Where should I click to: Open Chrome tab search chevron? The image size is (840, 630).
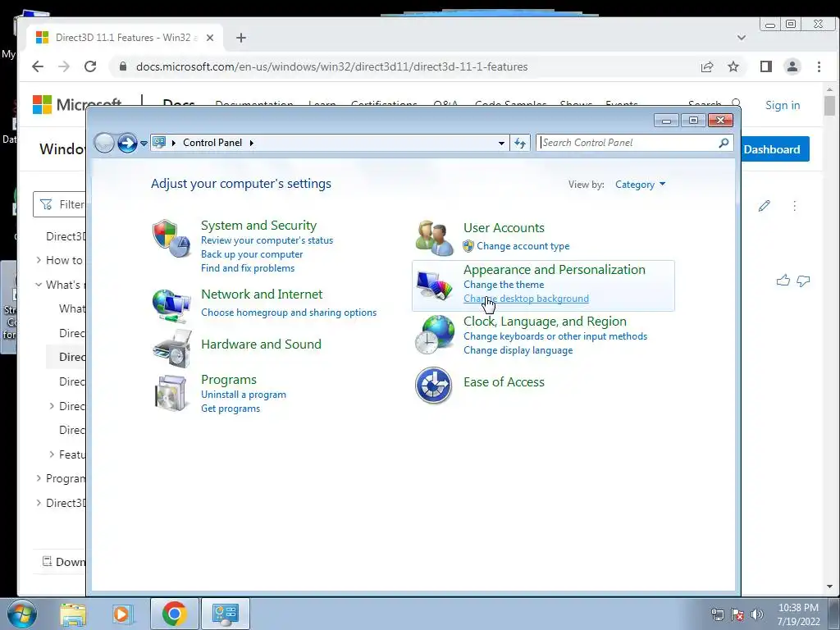pyautogui.click(x=742, y=38)
